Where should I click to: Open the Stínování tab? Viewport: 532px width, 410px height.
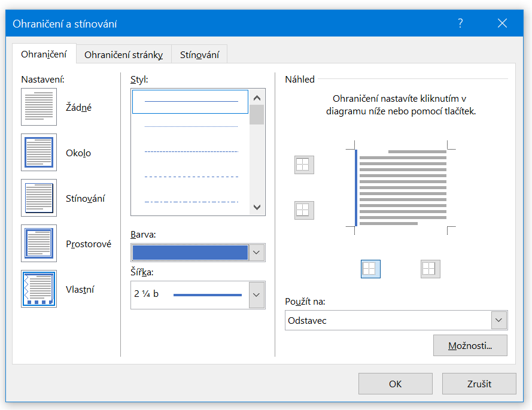click(x=199, y=54)
